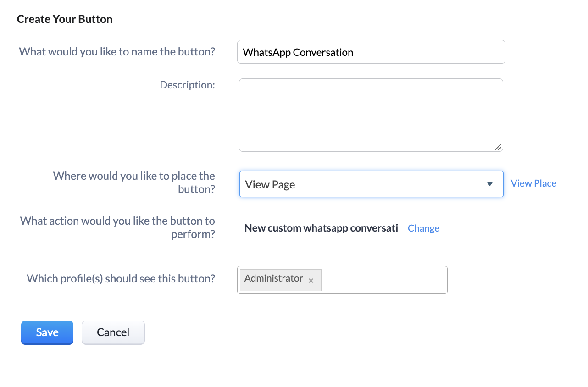Click the 'Description:' label

(187, 85)
